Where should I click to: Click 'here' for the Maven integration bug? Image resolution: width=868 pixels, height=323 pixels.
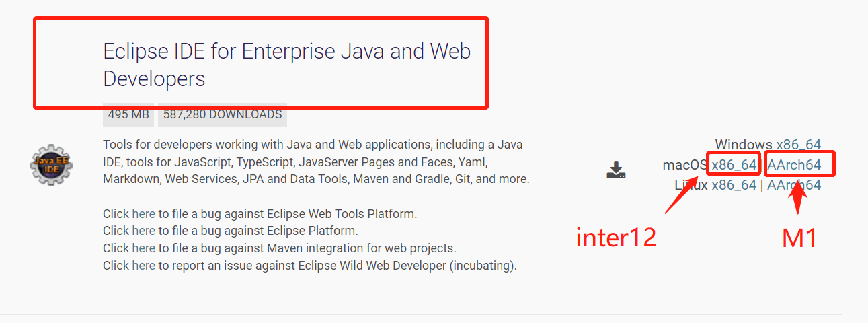point(143,248)
